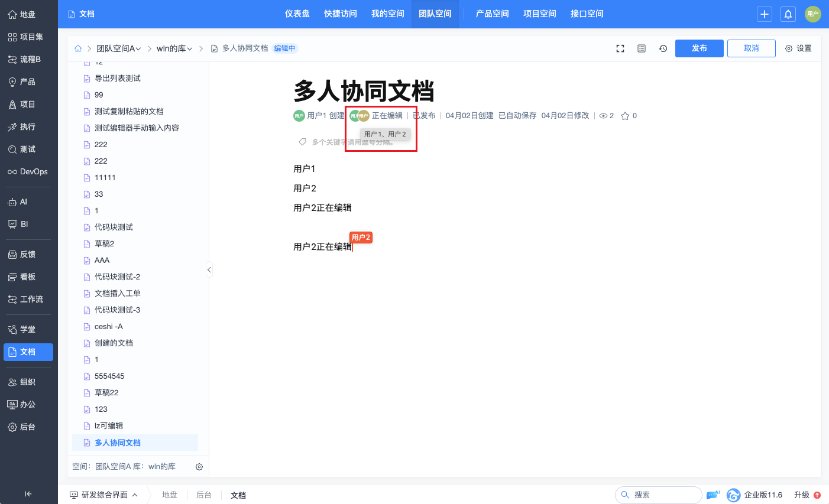The image size is (829, 504).
Task: Click the plus quick-create icon
Action: (x=765, y=14)
